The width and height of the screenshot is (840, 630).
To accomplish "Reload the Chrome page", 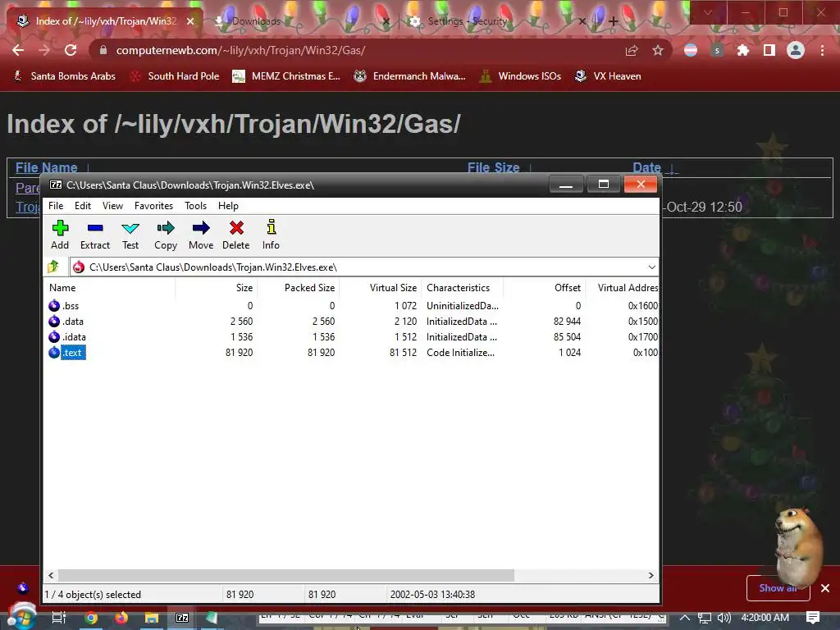I will pos(71,50).
